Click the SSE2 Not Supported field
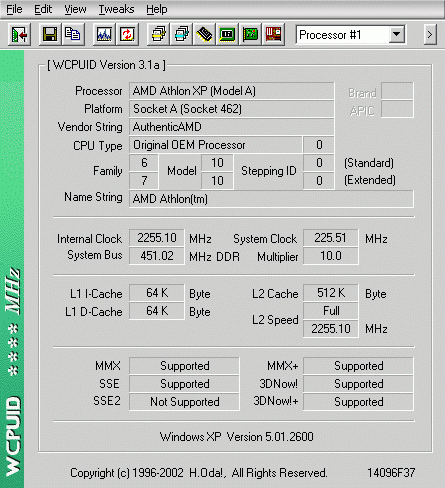The height and width of the screenshot is (488, 445). (184, 402)
